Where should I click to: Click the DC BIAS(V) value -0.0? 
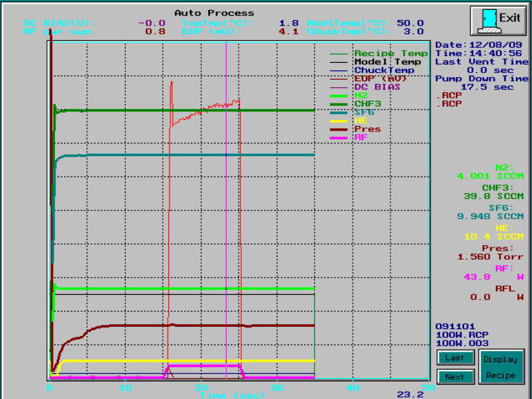(x=151, y=23)
